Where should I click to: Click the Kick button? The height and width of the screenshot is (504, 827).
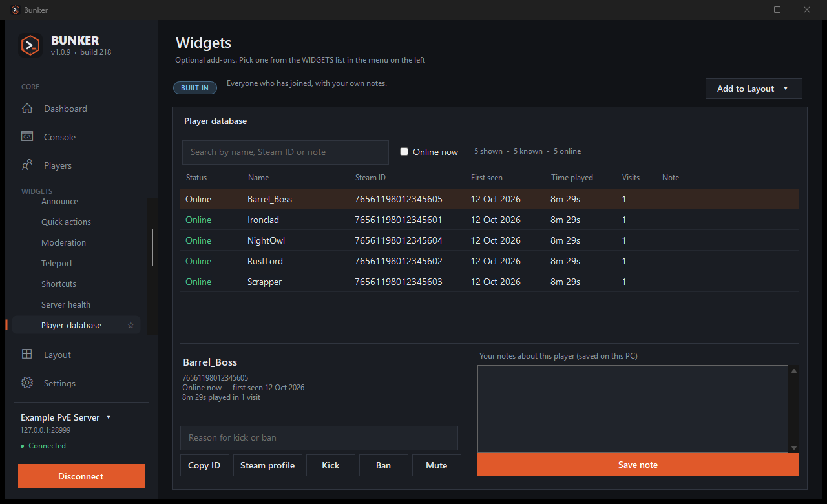(x=331, y=465)
